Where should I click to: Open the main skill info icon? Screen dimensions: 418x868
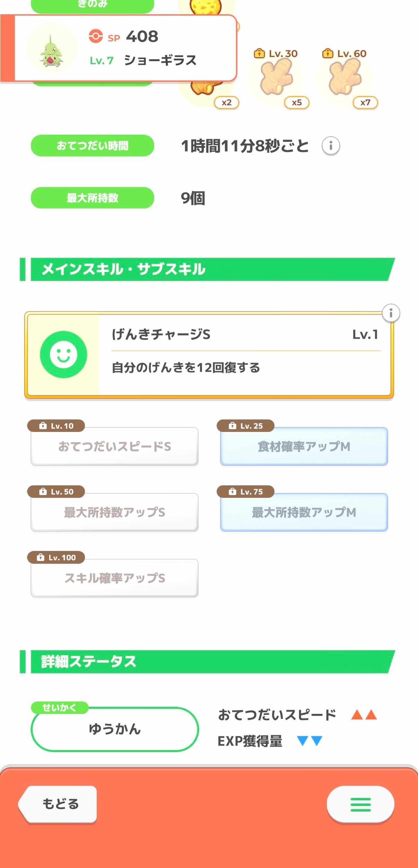click(391, 313)
